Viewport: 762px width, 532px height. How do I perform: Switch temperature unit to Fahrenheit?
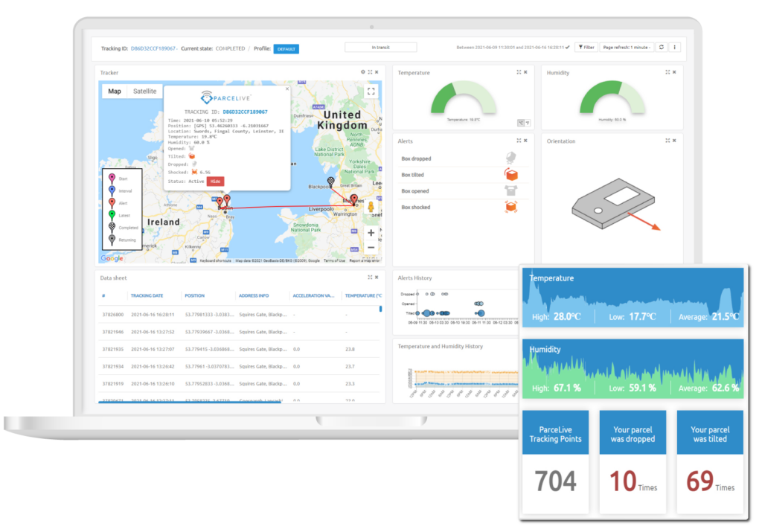click(527, 123)
